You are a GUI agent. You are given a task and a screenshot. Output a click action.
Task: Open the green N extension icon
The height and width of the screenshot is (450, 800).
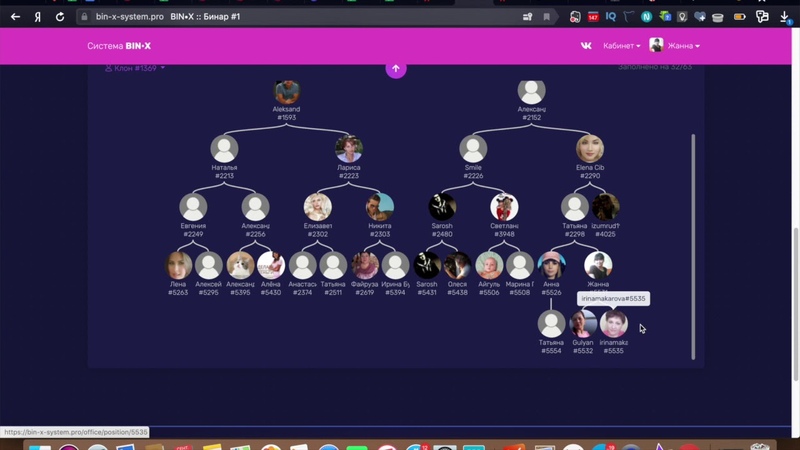pyautogui.click(x=646, y=17)
